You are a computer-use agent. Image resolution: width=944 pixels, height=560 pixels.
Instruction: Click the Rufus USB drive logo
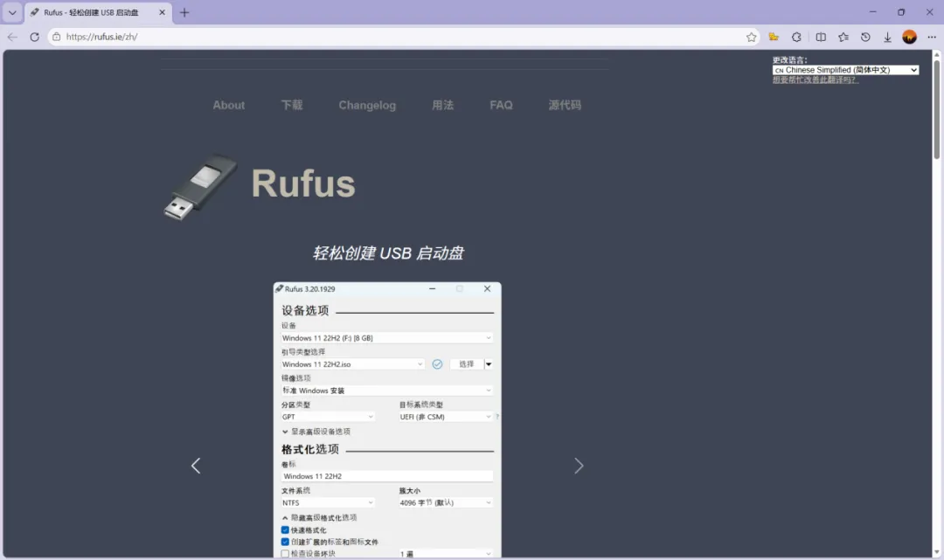pos(200,187)
